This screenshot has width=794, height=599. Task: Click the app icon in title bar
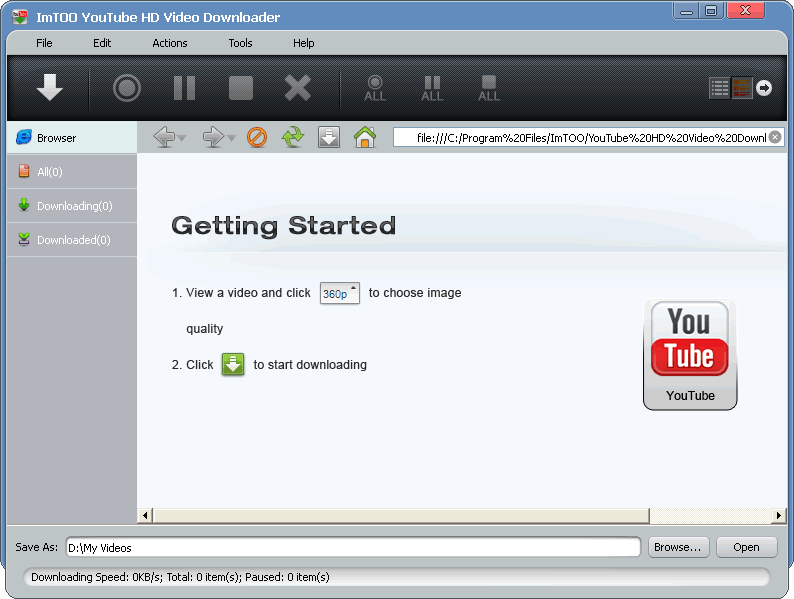(x=20, y=16)
